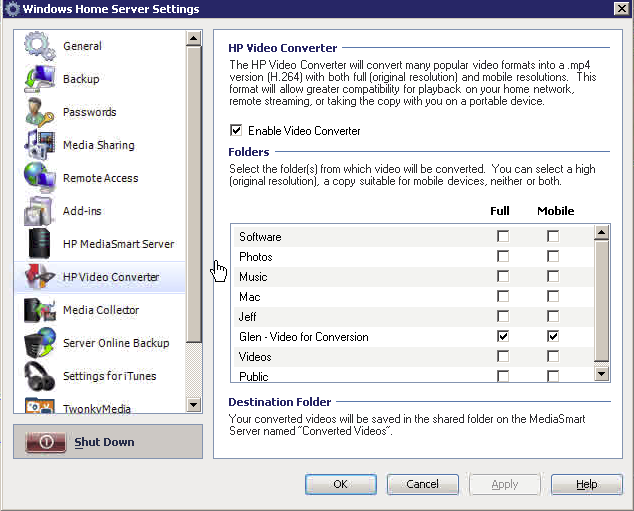This screenshot has width=634, height=511.
Task: Uncheck Full for Glen - Video for Conversion
Action: point(503,336)
